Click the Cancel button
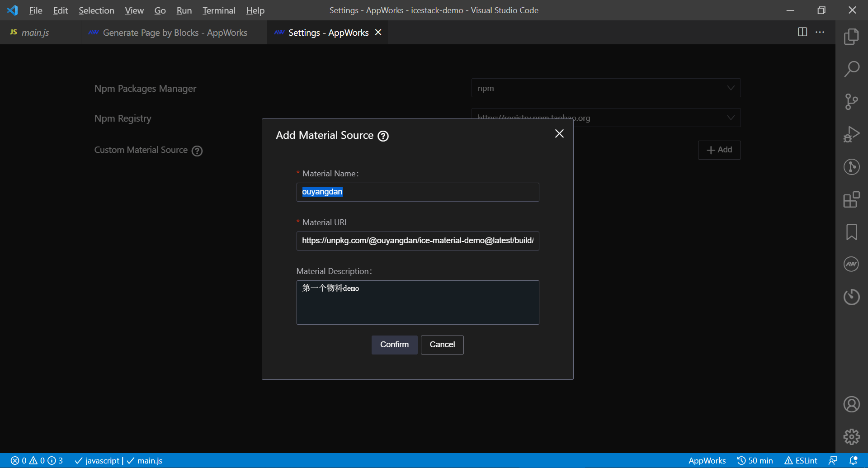 tap(442, 345)
